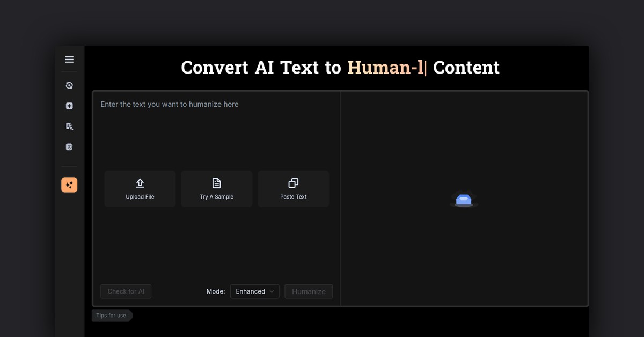Click the blue empty box icon
Screen dimensions: 644x337
tap(464, 200)
